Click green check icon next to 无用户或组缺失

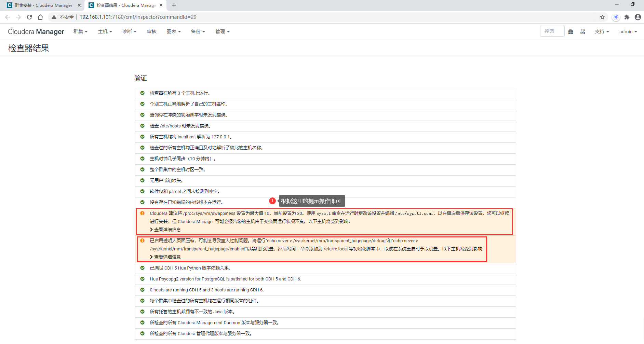[143, 180]
